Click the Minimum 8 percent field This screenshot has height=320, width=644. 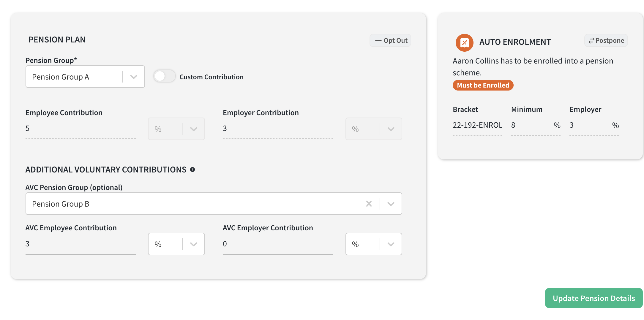pos(536,126)
